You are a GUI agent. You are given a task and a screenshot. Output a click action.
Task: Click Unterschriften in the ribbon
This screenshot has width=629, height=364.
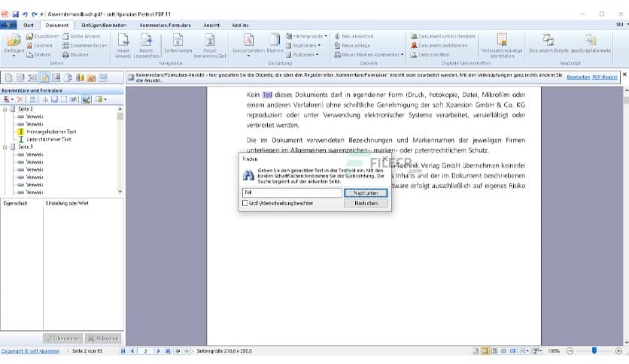[x=430, y=54]
